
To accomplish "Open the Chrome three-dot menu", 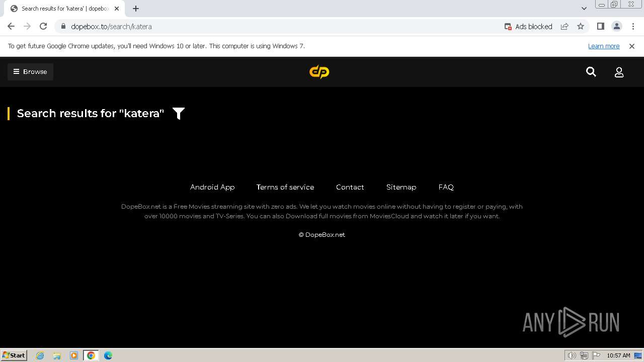I will point(633,27).
